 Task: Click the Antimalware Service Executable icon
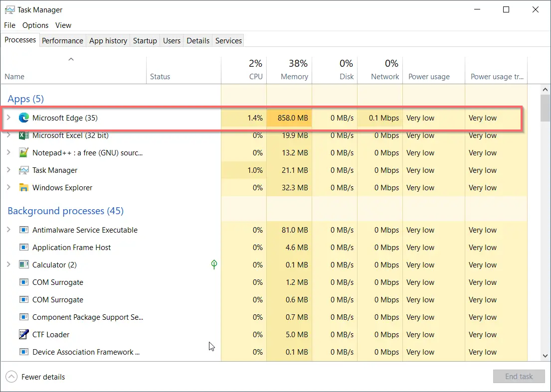[x=24, y=230]
